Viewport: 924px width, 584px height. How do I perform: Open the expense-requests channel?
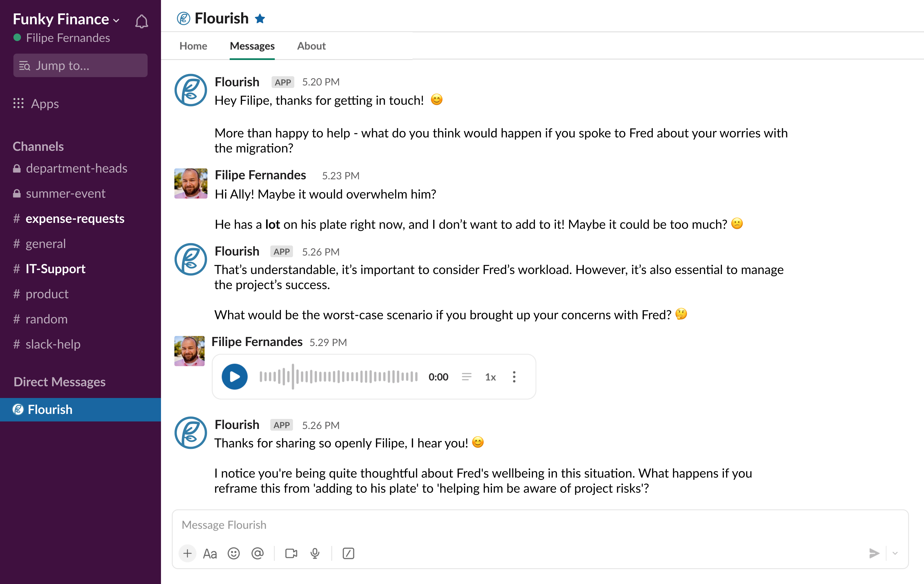[75, 219]
